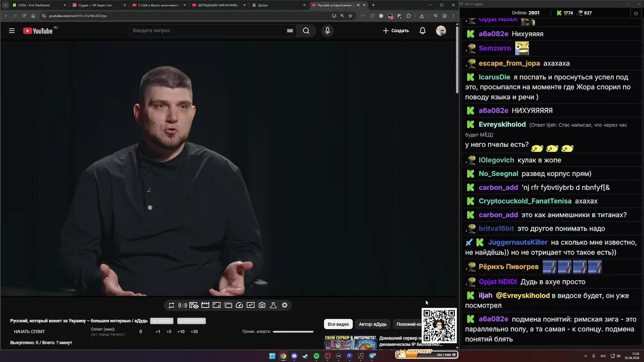This screenshot has height=362, width=644.
Task: Switch to the Д(ы)ра tab
Action: 278,5
